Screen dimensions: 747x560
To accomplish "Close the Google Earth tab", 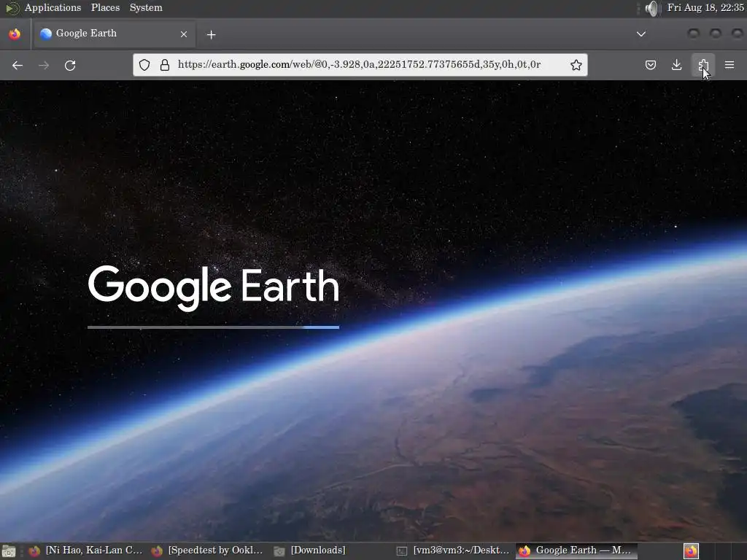I will click(184, 34).
